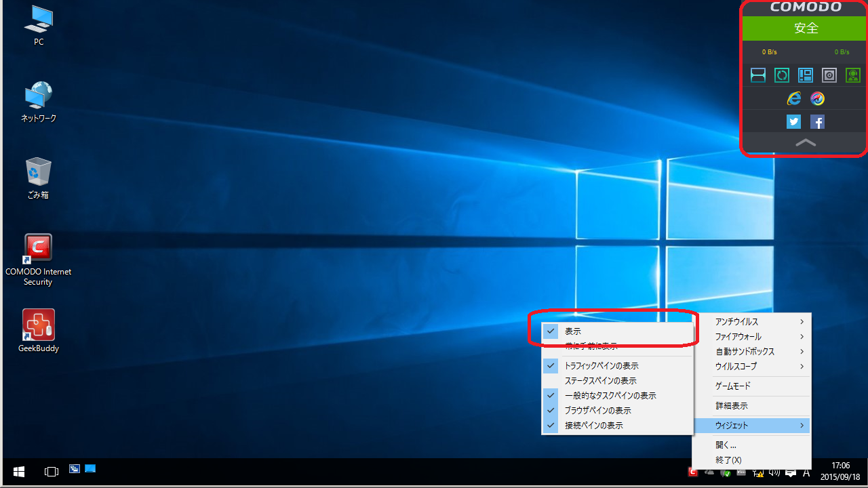Select COMODO Internet Security desktop shortcut
The width and height of the screenshot is (868, 488).
pos(38,260)
